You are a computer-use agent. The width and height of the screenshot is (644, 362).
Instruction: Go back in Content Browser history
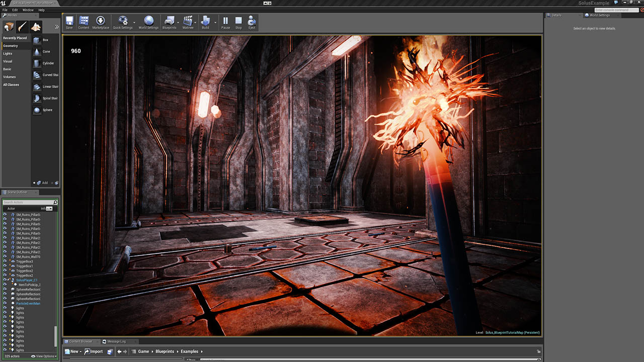(x=120, y=351)
